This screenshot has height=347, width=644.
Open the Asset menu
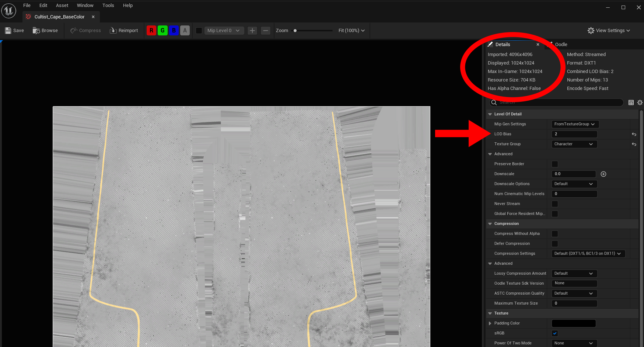pos(62,6)
